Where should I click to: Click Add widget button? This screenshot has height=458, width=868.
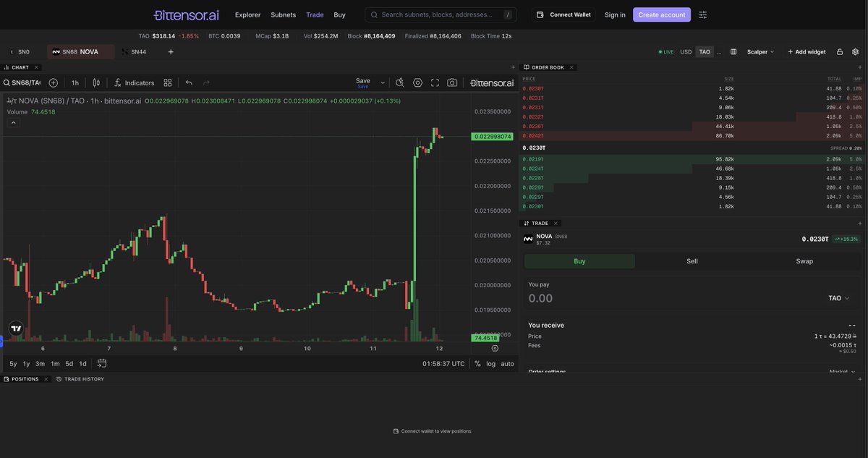(x=807, y=52)
